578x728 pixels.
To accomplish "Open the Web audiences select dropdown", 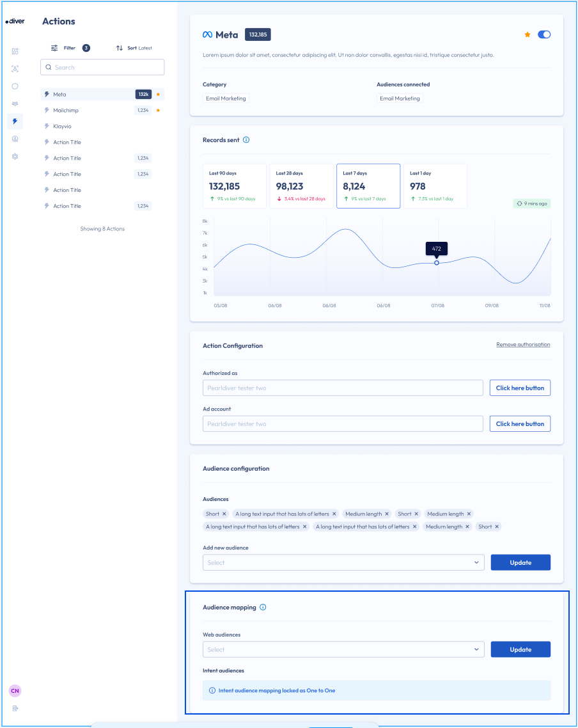I will pos(343,649).
